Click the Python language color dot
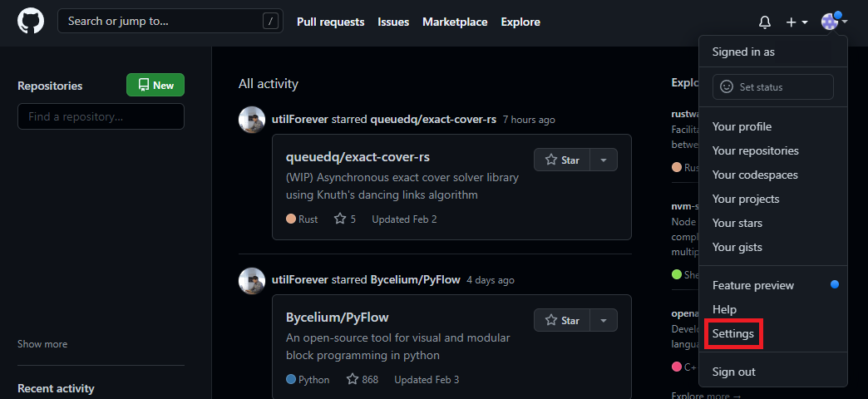This screenshot has height=399, width=868. [291, 380]
